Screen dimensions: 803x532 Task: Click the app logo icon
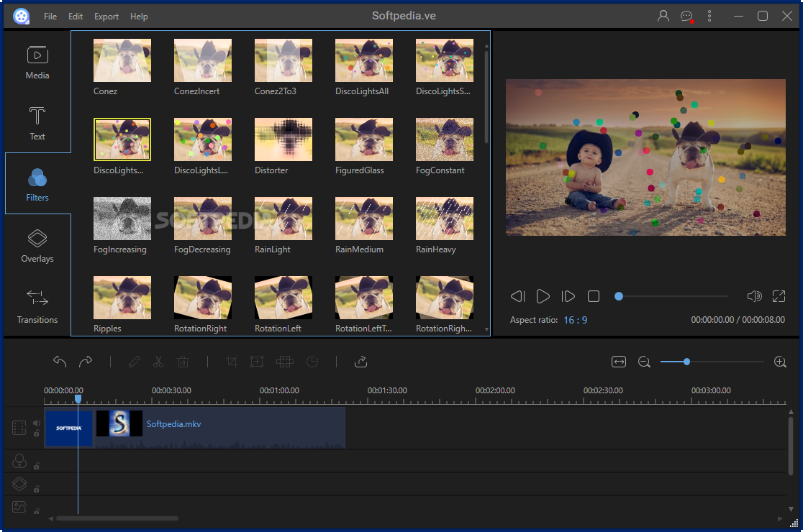pos(21,17)
